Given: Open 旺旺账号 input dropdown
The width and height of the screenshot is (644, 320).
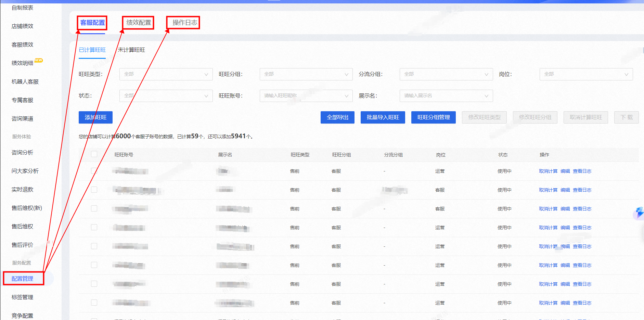Looking at the screenshot, I should (306, 96).
